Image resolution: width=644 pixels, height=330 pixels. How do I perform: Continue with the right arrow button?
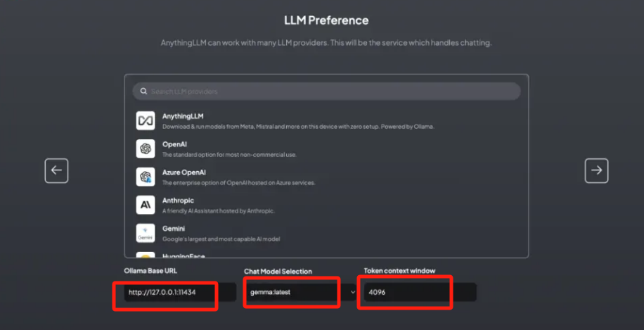(x=596, y=170)
